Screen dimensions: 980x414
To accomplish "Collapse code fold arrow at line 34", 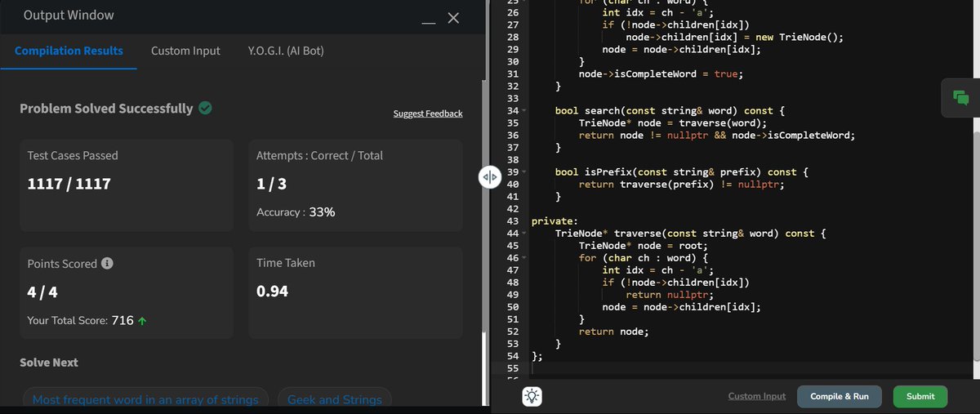I will 525,110.
